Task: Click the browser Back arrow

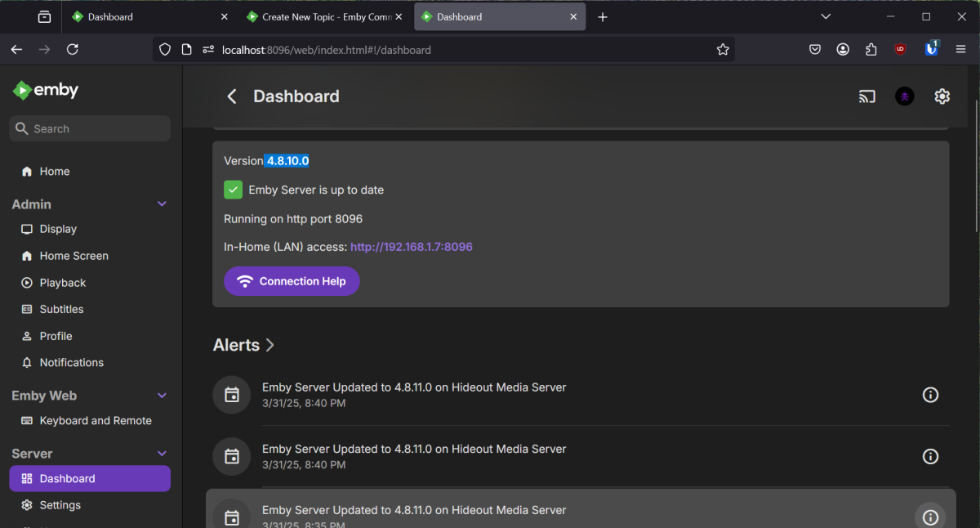Action: tap(16, 50)
